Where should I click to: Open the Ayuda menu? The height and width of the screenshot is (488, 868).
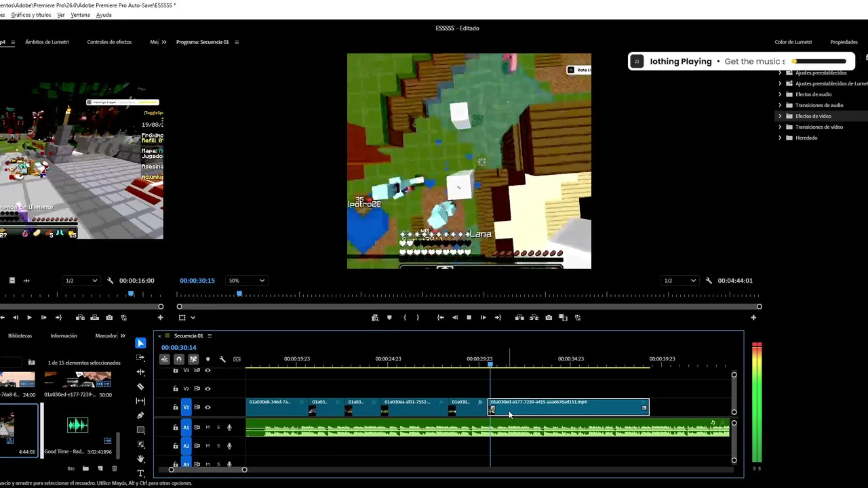click(x=104, y=15)
